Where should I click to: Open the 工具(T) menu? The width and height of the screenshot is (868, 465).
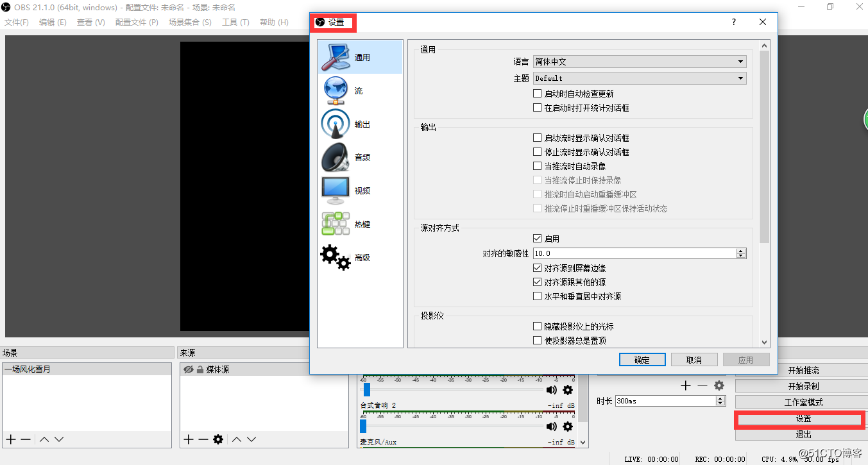235,22
